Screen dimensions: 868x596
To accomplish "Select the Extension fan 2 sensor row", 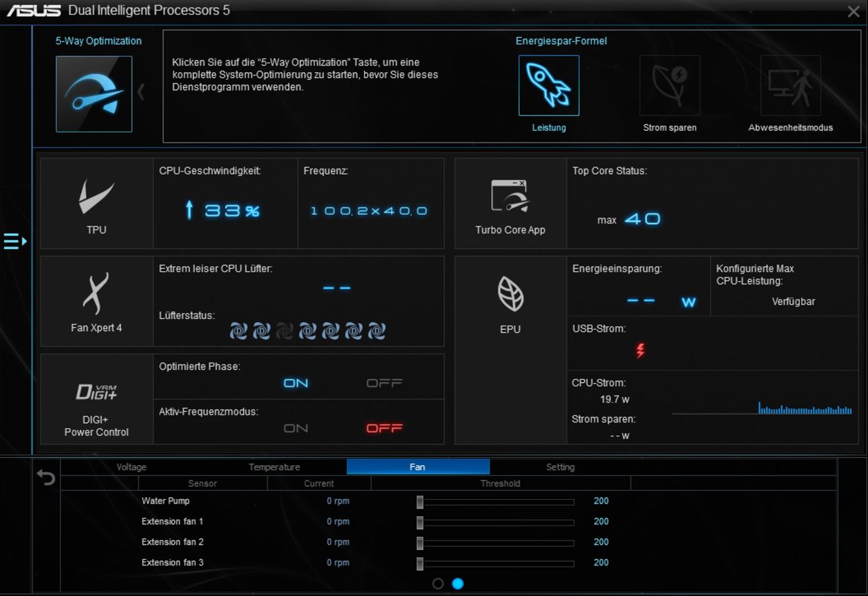I will click(172, 542).
